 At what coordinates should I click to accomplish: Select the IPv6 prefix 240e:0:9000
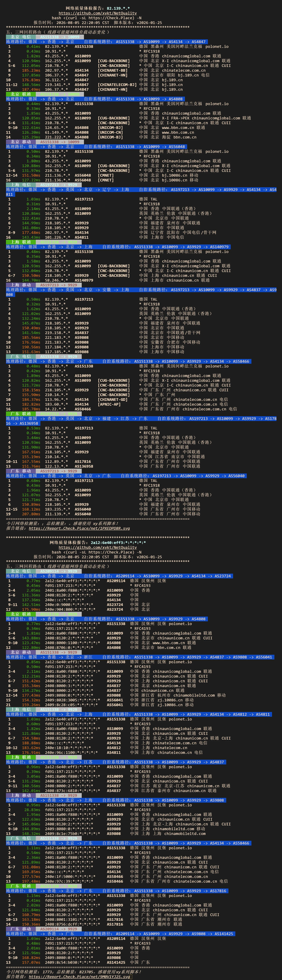point(57,604)
